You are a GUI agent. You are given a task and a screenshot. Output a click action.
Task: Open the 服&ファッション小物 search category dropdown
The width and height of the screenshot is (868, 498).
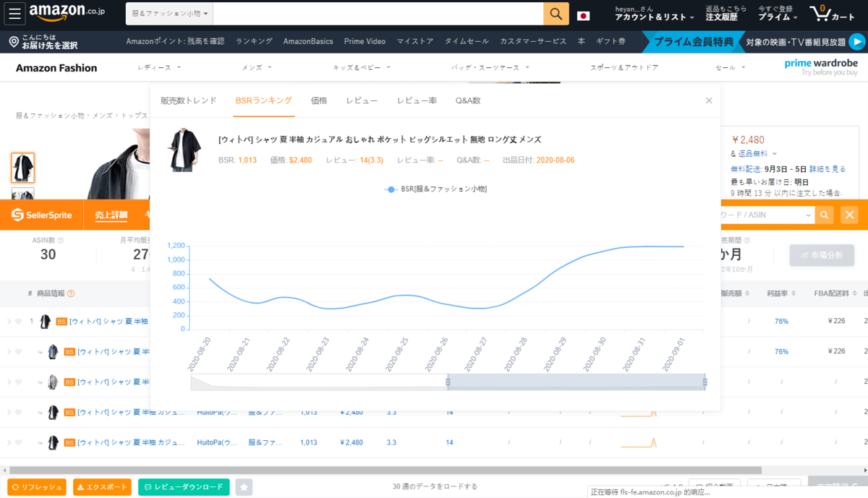pos(169,14)
